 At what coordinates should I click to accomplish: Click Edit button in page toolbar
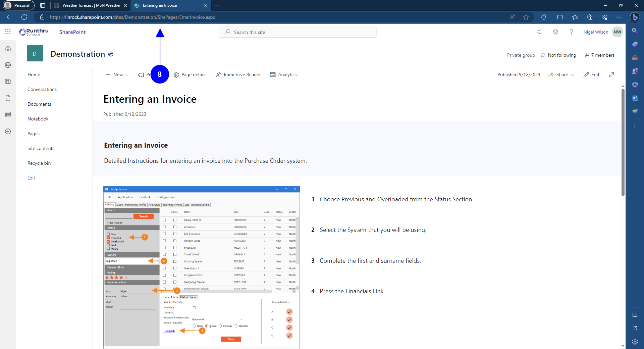point(591,75)
